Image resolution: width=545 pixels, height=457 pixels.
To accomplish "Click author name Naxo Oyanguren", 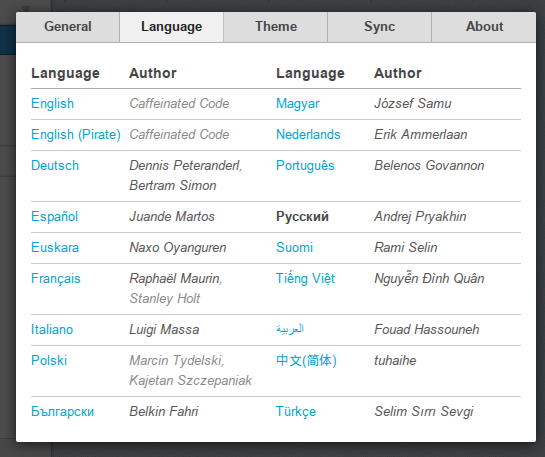I will (x=178, y=247).
